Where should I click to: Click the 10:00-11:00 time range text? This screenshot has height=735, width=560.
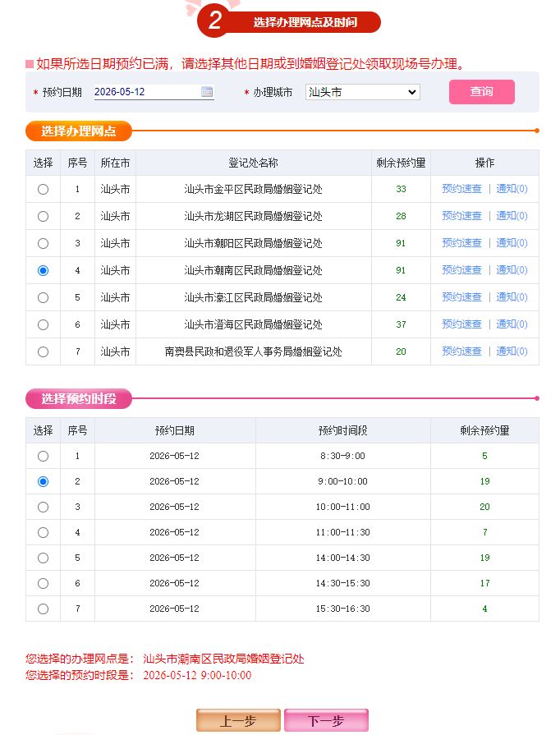point(342,508)
